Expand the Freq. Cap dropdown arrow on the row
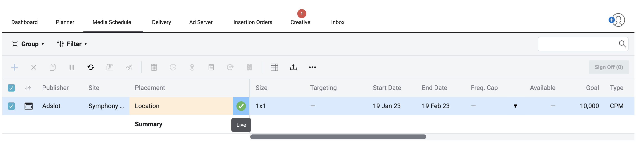644x144 pixels. click(515, 106)
